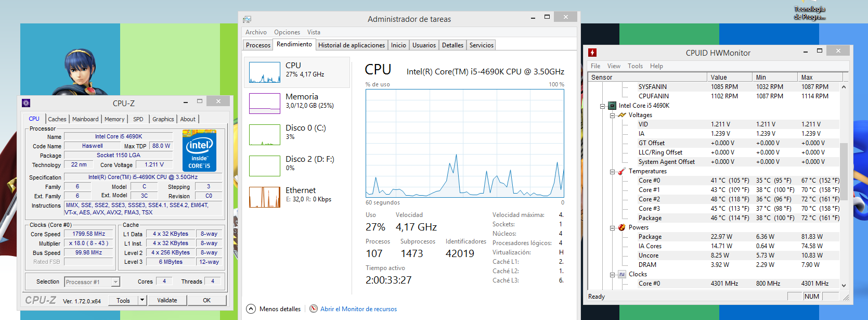This screenshot has height=320, width=868.
Task: Open the Servicios tab
Action: coord(482,45)
